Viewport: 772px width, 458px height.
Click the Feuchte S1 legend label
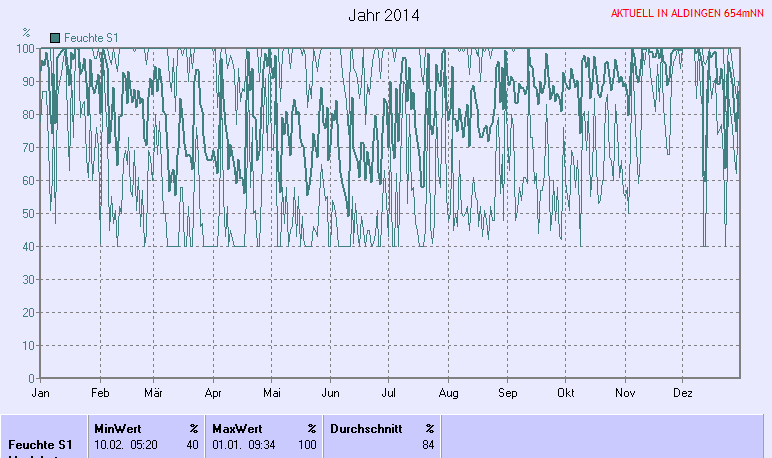coord(92,37)
